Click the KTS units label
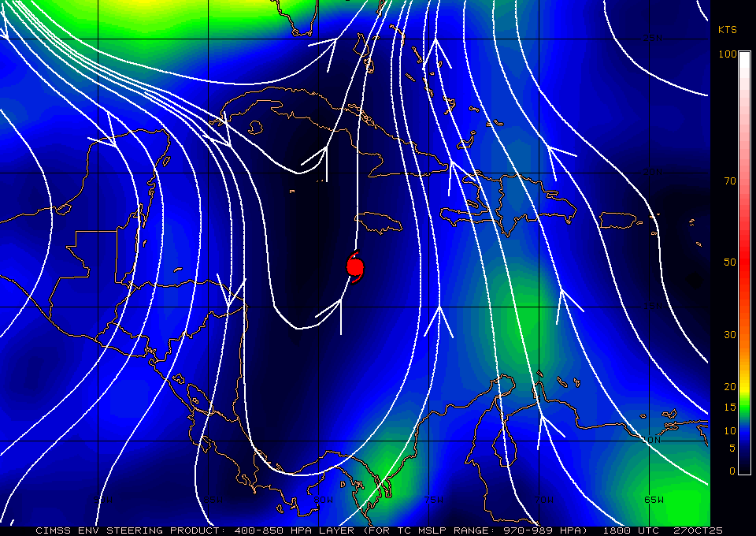 click(727, 29)
